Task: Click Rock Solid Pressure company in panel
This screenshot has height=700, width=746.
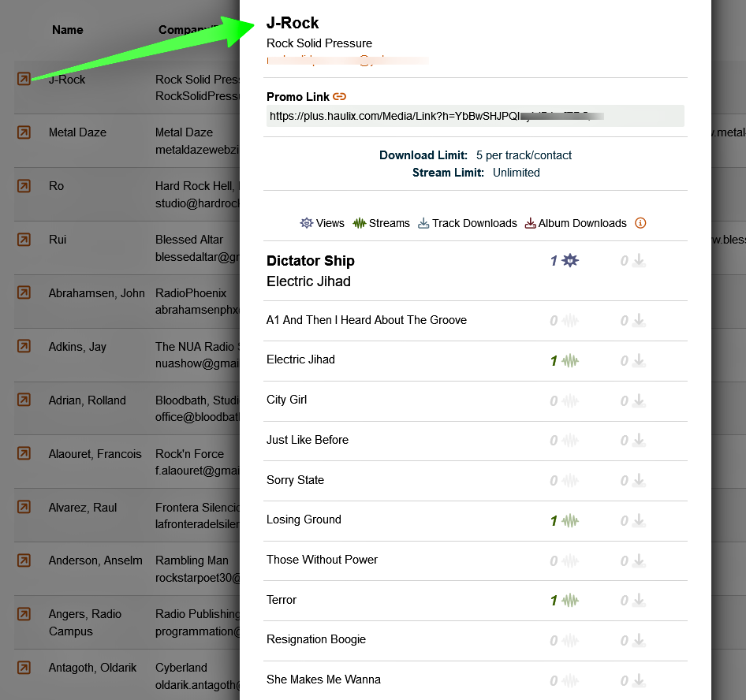Action: point(319,43)
